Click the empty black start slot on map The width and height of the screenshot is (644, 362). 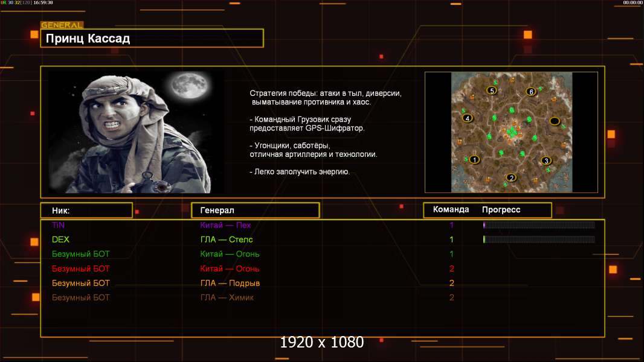[555, 121]
